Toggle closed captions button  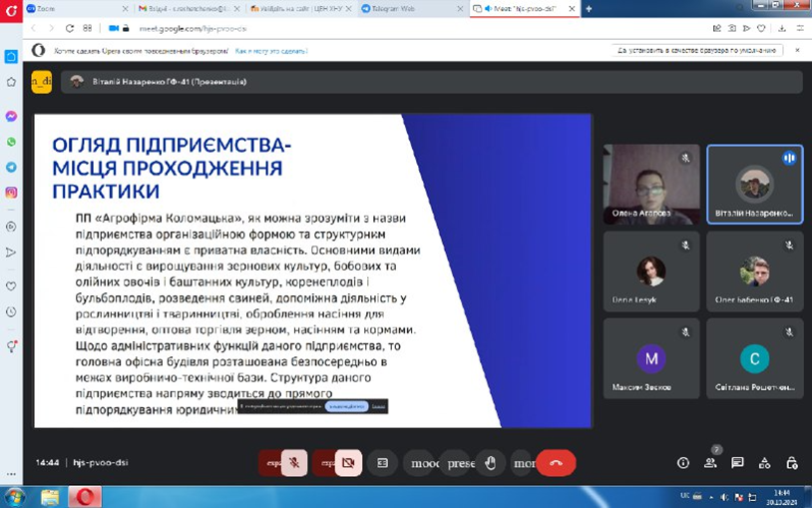click(382, 463)
